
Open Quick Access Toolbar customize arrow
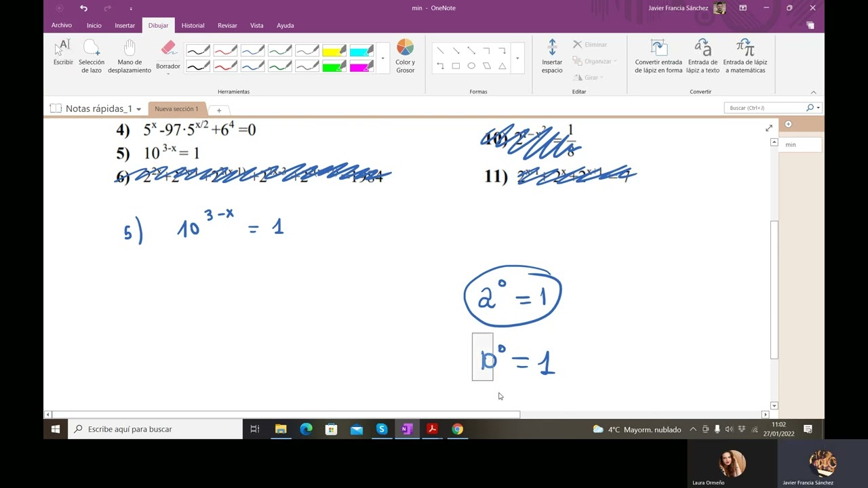point(131,8)
